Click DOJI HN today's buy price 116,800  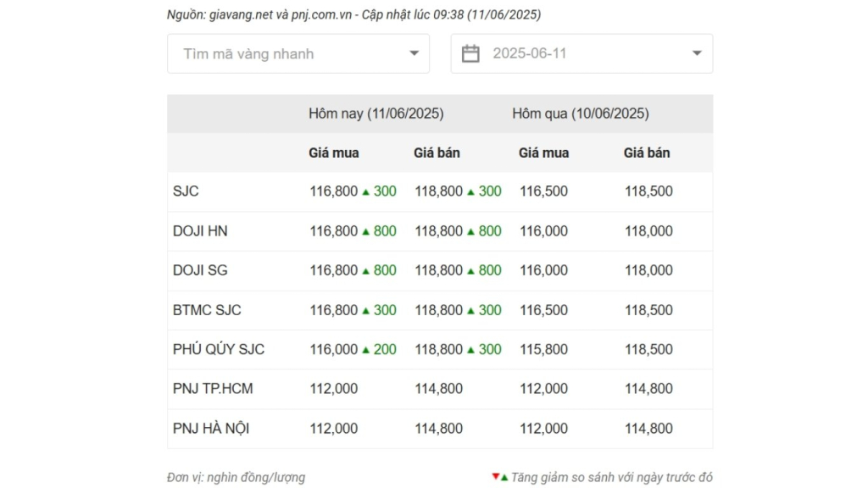click(334, 231)
